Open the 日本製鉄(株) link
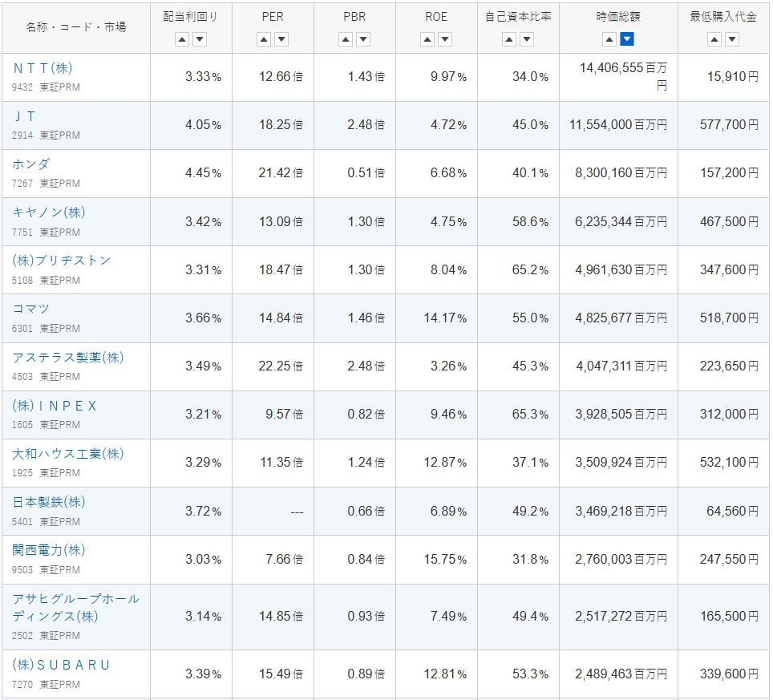Screen dimensions: 773x700 [x=49, y=502]
